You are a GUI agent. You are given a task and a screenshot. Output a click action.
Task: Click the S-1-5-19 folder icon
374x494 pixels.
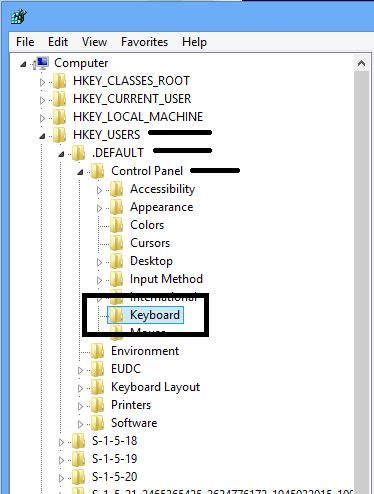pos(78,459)
